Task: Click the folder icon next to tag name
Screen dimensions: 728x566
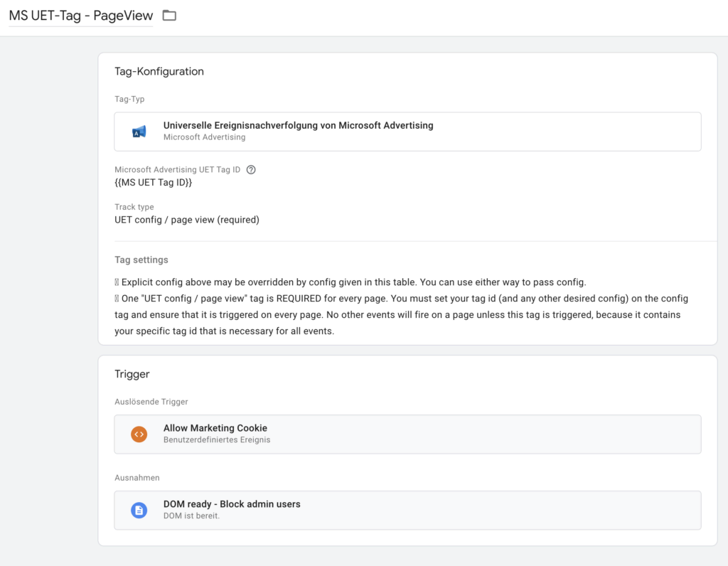Action: tap(169, 16)
